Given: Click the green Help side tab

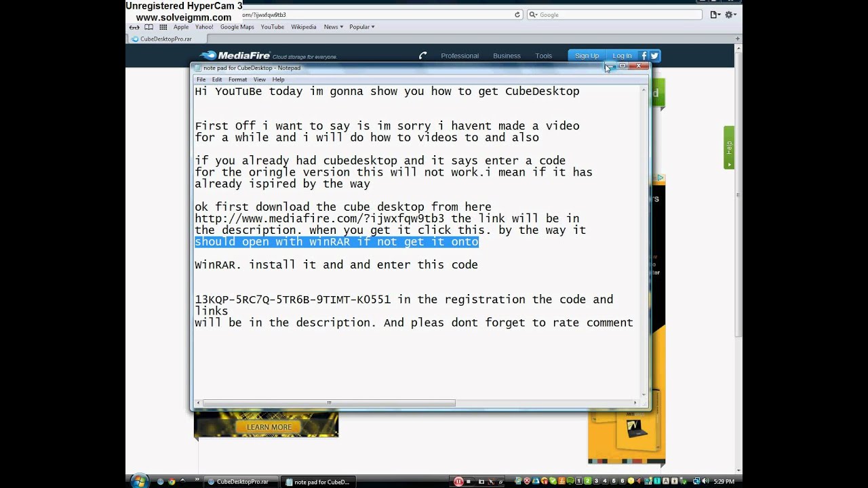Looking at the screenshot, I should (729, 147).
